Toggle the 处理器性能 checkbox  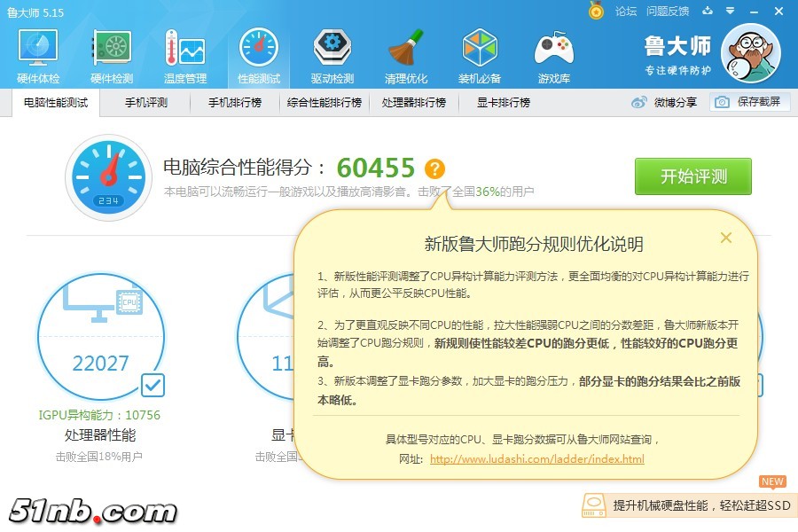[x=153, y=386]
